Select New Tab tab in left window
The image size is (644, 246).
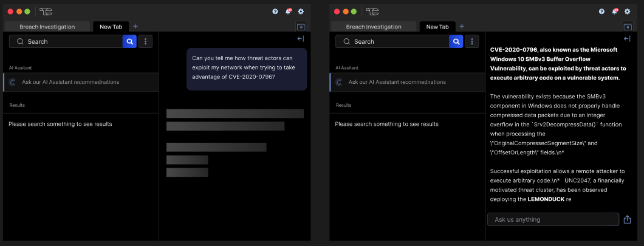pyautogui.click(x=111, y=27)
